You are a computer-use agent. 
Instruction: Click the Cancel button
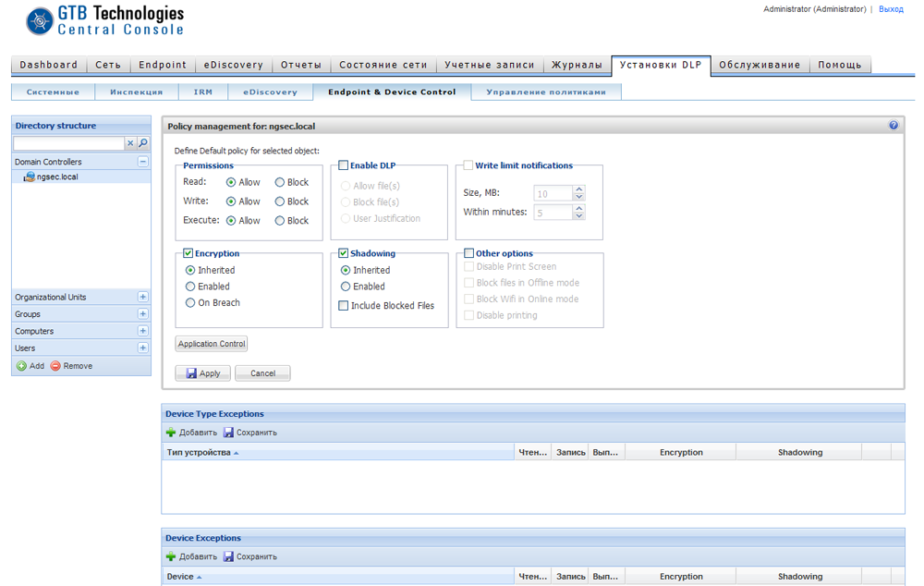[262, 373]
